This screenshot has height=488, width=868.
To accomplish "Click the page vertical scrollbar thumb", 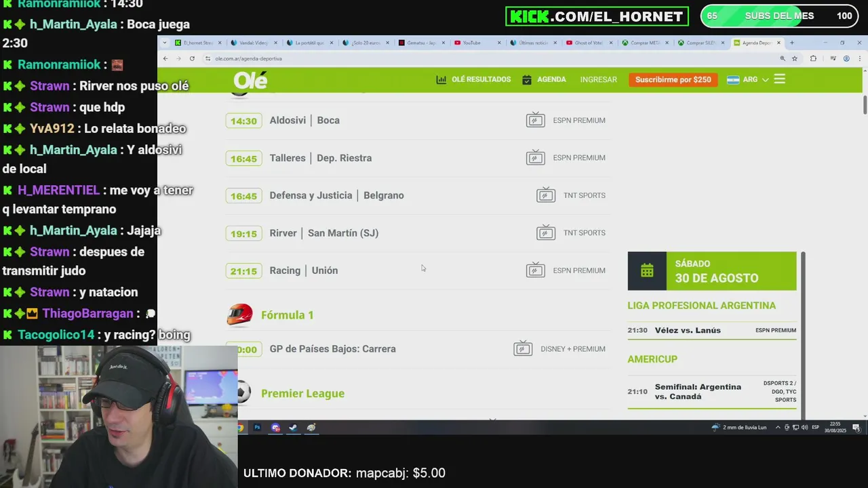I will pyautogui.click(x=865, y=104).
